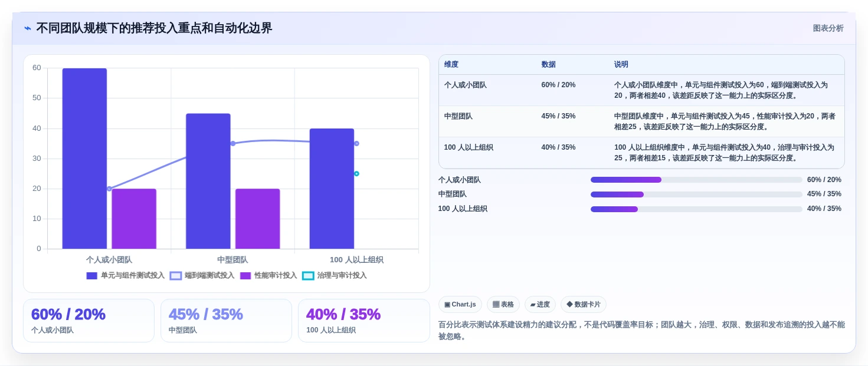
Task: Click the 60% / 20% progress value label
Action: pyautogui.click(x=824, y=180)
